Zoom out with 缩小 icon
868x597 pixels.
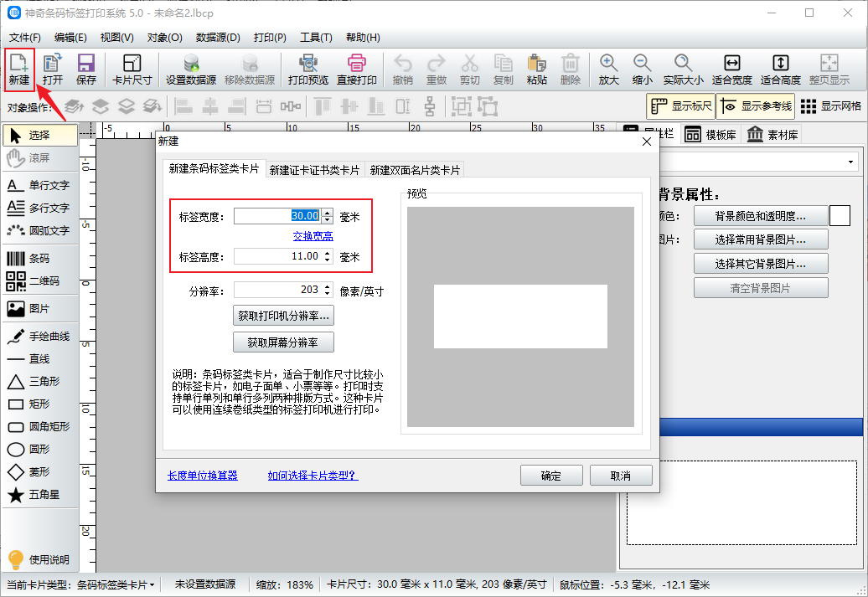click(642, 69)
